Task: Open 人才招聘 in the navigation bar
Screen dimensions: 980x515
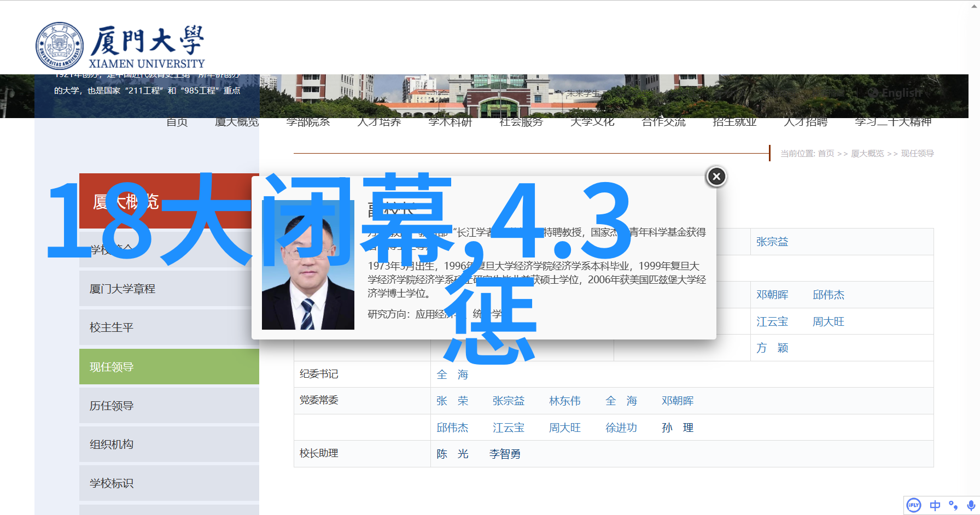Action: click(x=806, y=122)
